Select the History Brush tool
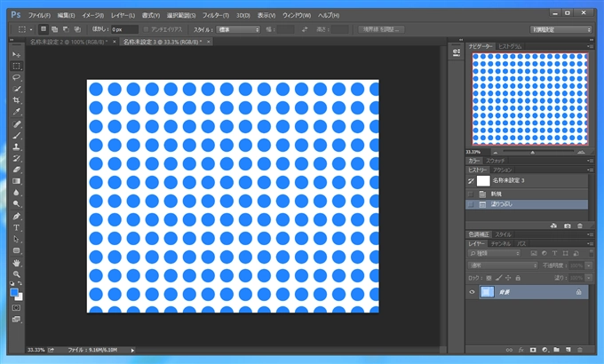 [16, 158]
